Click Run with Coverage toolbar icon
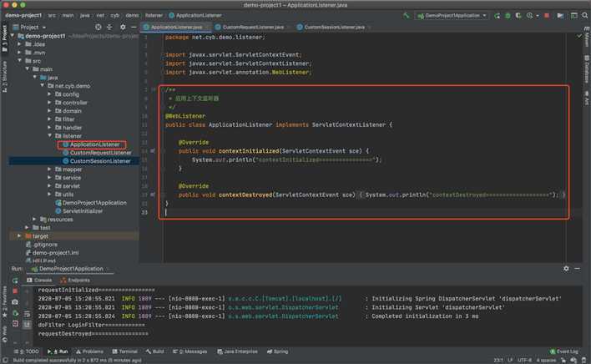Image resolution: width=591 pixels, height=364 pixels. click(518, 16)
